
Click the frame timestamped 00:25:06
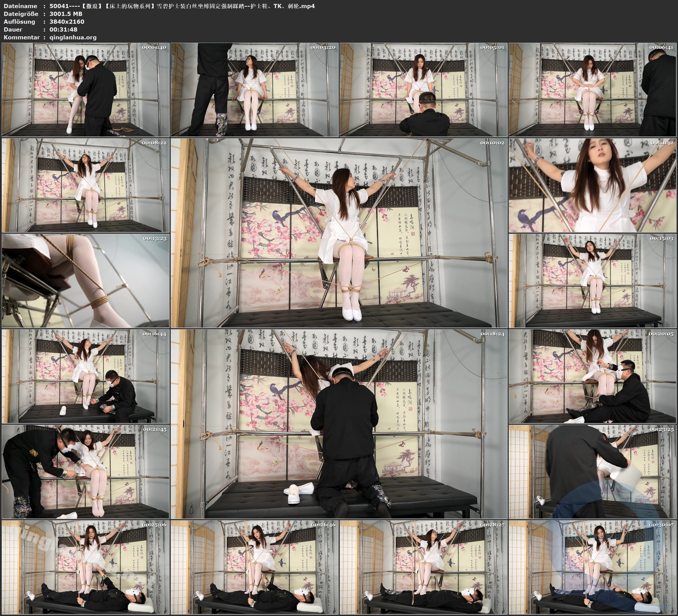tap(85, 567)
